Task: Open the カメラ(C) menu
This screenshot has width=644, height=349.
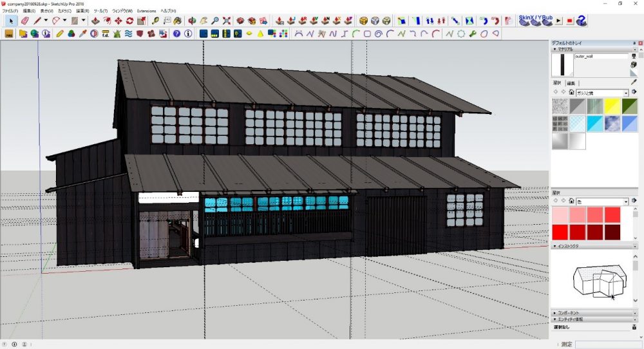Action: click(64, 11)
